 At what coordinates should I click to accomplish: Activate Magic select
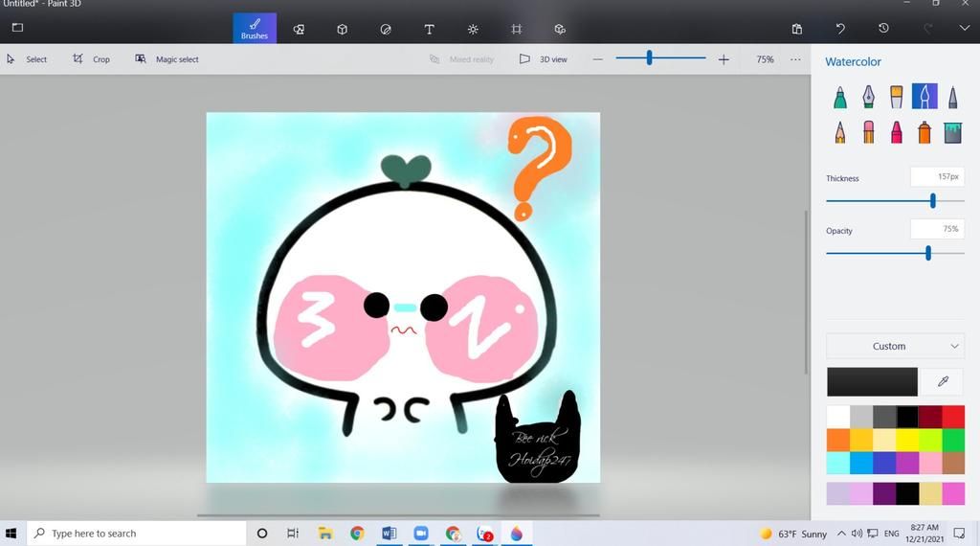click(x=167, y=59)
